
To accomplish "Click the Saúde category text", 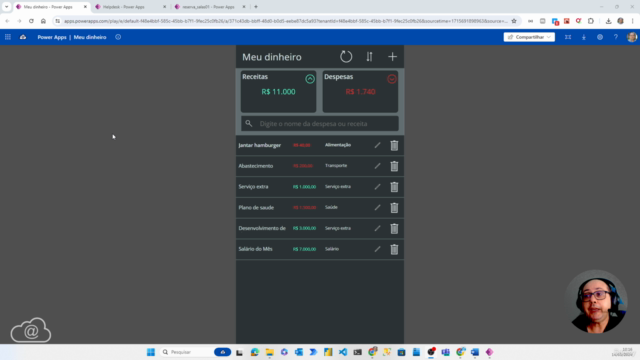I will tap(331, 207).
